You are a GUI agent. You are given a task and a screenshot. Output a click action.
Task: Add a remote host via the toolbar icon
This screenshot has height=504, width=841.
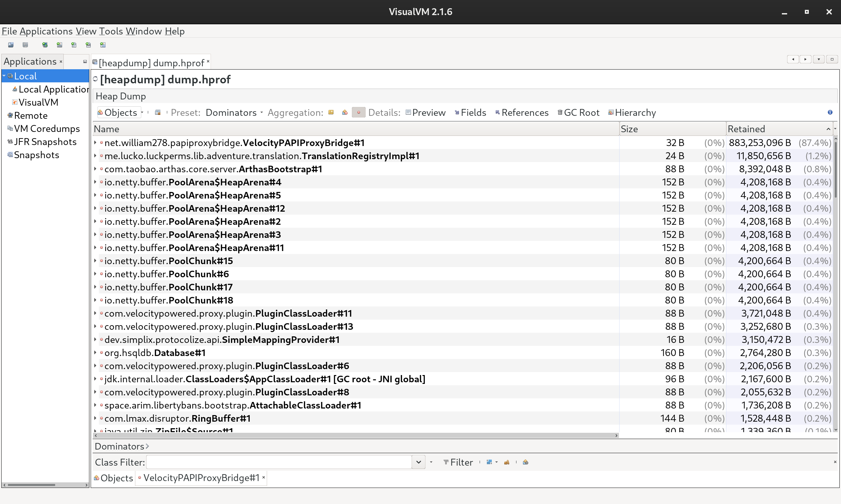coord(45,45)
